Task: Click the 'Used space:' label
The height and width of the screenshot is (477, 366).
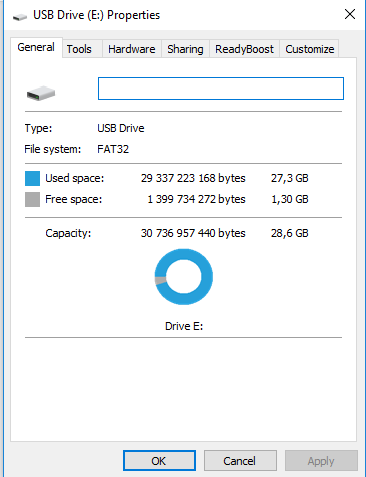Action: pos(75,178)
